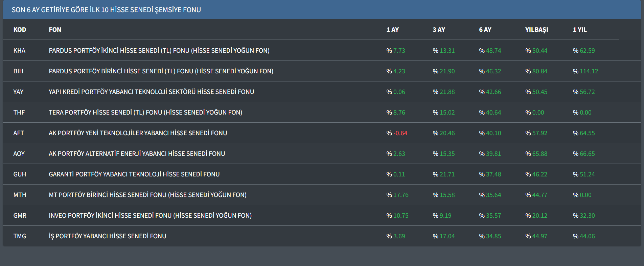Open Ak Portföy Alternatif Enerji fund
The height and width of the screenshot is (266, 644).
(x=137, y=154)
